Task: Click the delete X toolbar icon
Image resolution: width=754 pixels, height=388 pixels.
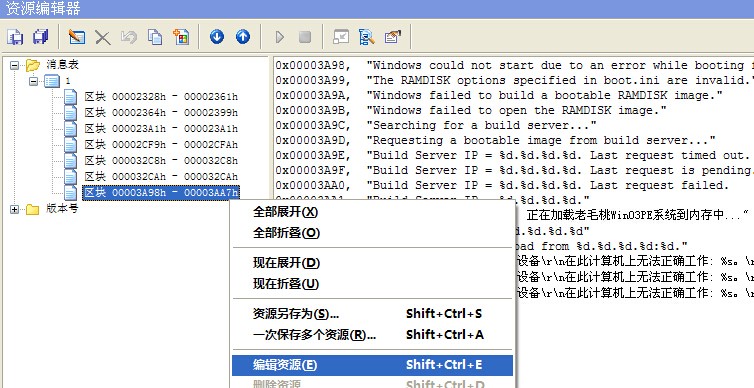Action: coord(102,37)
